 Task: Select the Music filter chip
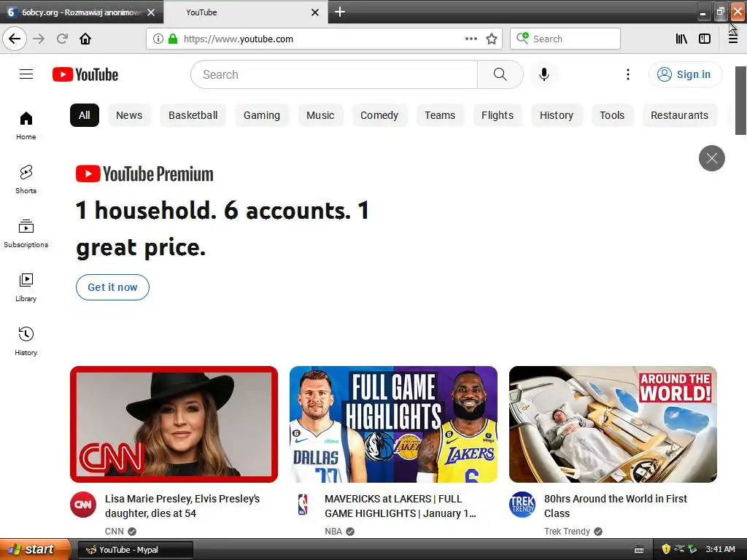click(320, 115)
